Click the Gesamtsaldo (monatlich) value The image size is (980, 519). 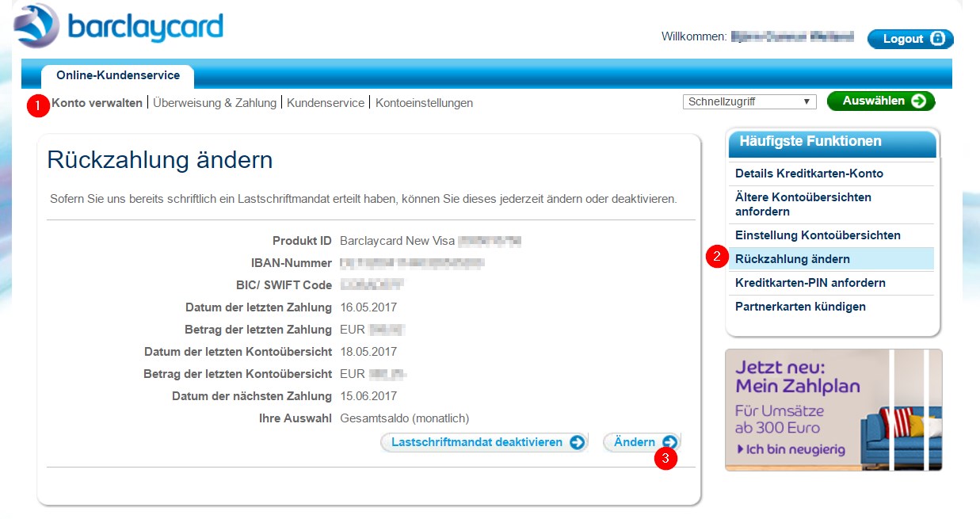point(405,418)
